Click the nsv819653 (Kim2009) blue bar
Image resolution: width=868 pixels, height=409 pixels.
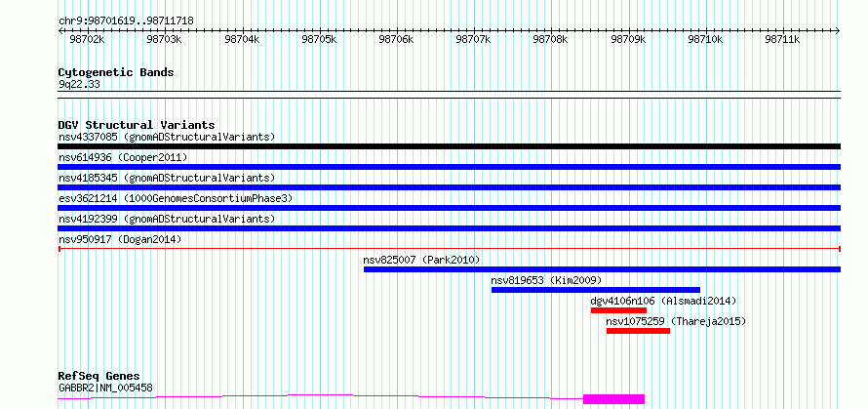click(x=596, y=290)
